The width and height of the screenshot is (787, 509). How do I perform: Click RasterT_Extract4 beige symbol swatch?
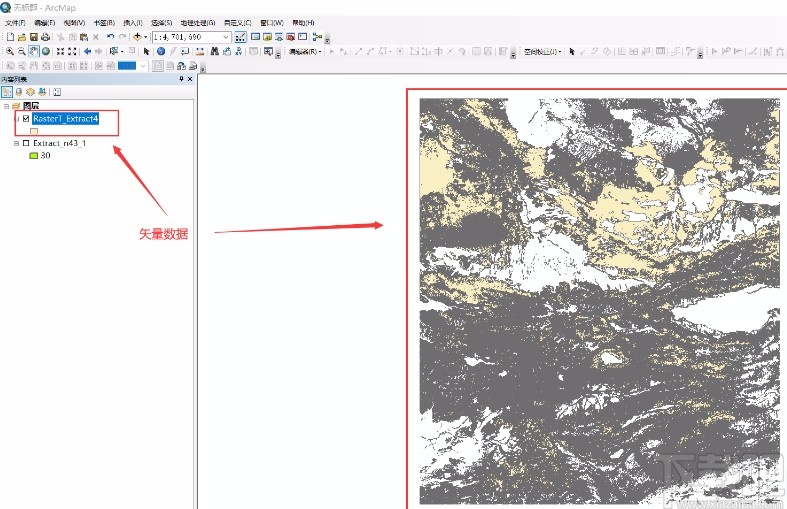click(34, 131)
